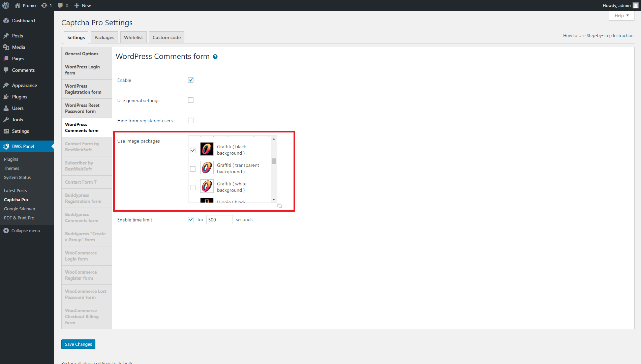Open WordPress Login form section
Viewport: 641px width, 364px height.
[x=87, y=70]
